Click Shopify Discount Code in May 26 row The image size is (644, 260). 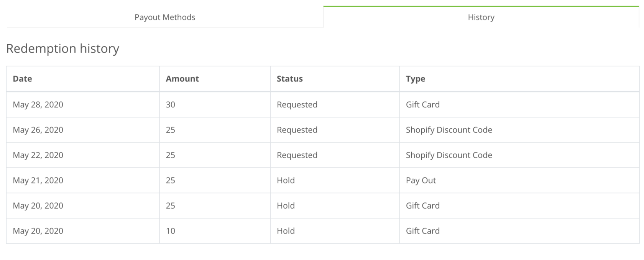(x=449, y=130)
